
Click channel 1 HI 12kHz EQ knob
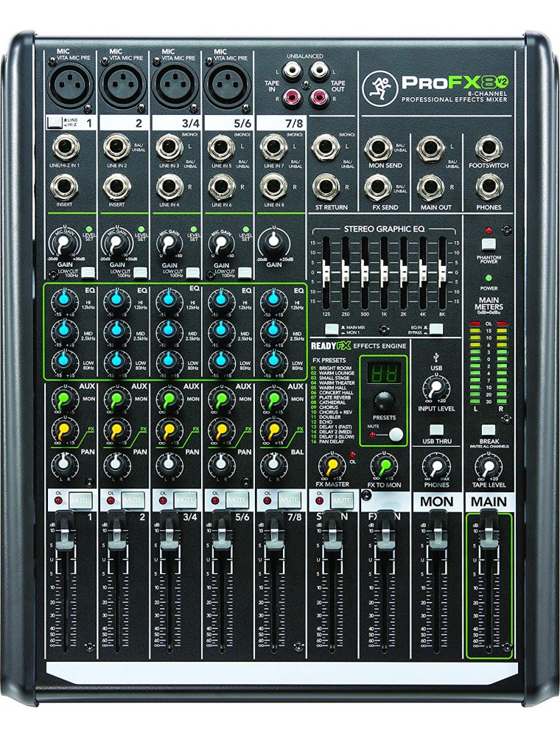click(x=65, y=299)
